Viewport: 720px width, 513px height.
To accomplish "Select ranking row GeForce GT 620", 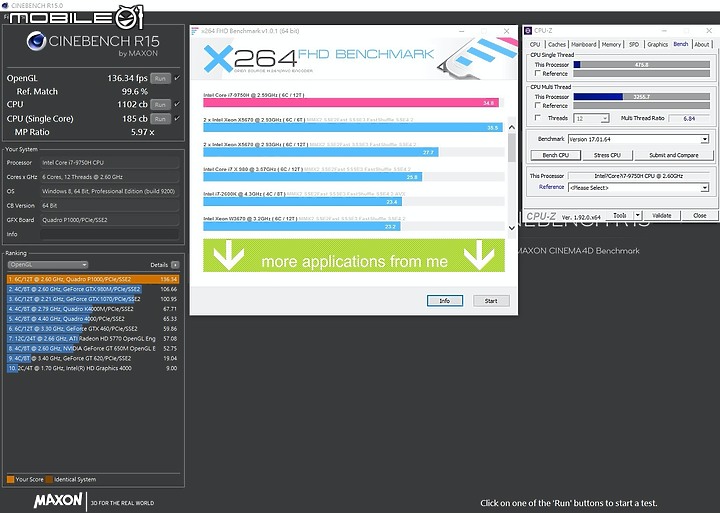I will [x=93, y=358].
